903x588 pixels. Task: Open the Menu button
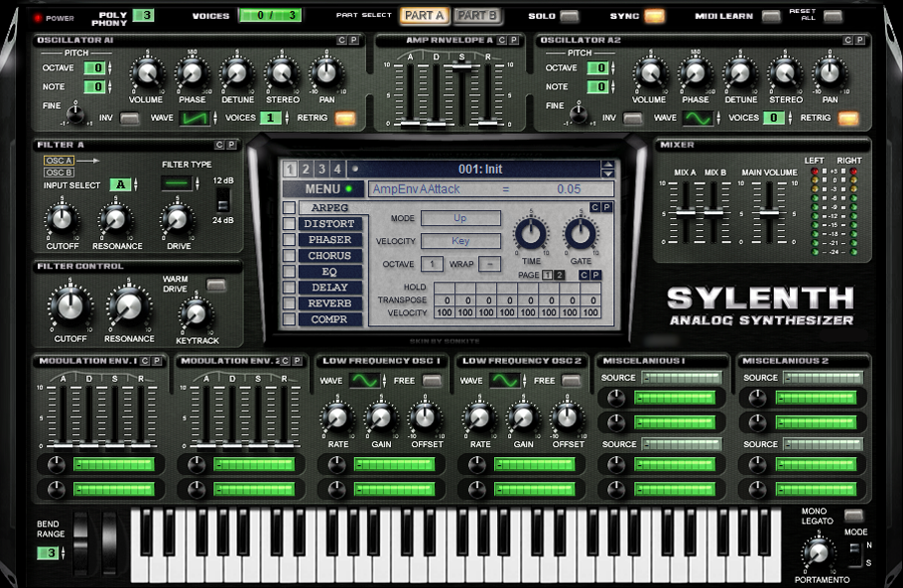[x=323, y=188]
